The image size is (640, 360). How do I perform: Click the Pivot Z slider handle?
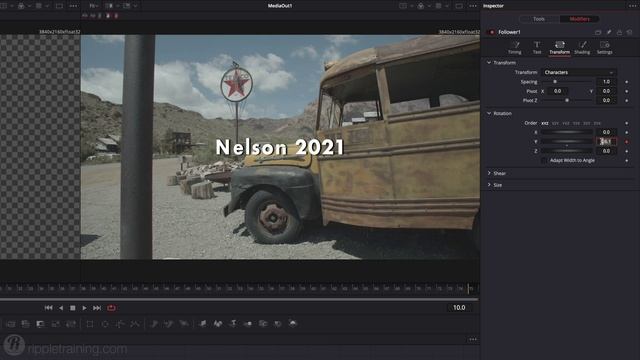(x=567, y=100)
